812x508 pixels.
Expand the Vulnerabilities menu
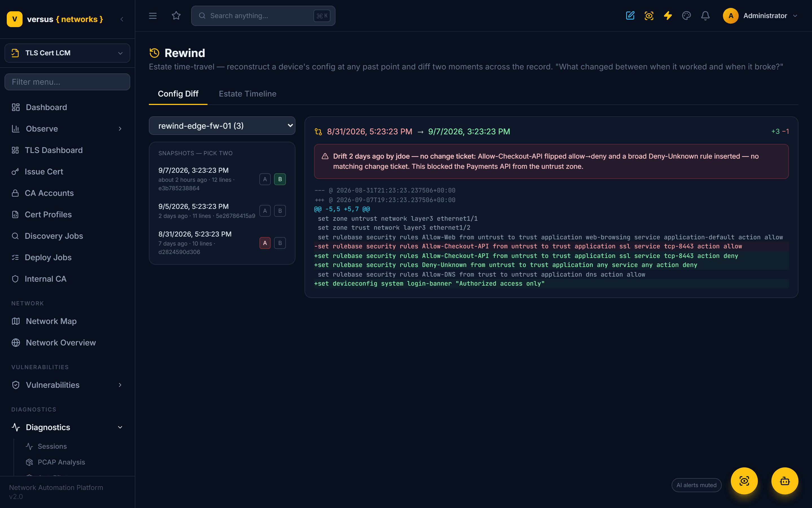coord(67,385)
